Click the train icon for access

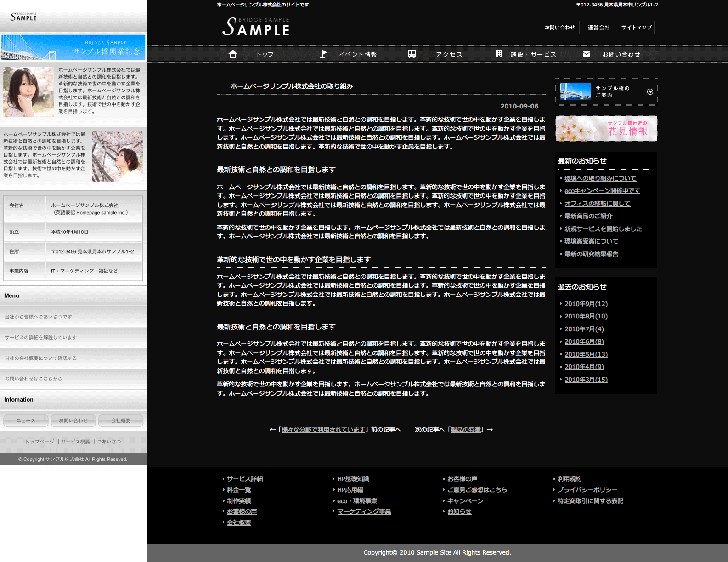(x=412, y=54)
